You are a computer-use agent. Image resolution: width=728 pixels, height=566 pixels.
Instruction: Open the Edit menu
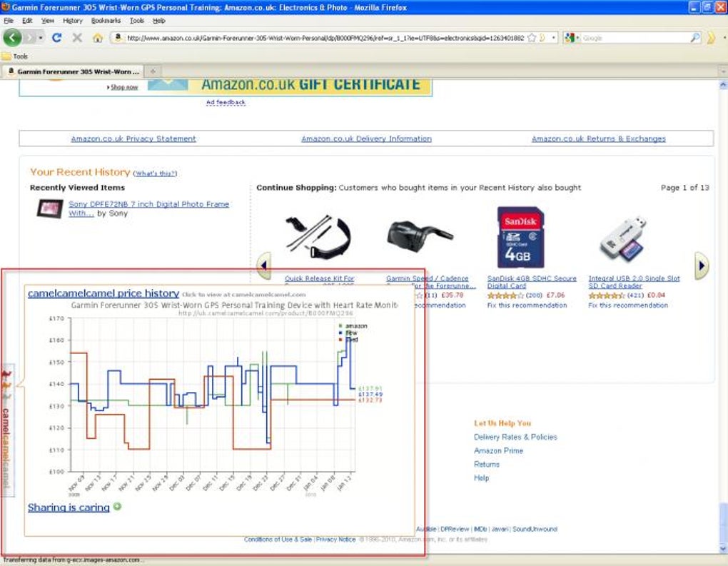(x=27, y=21)
